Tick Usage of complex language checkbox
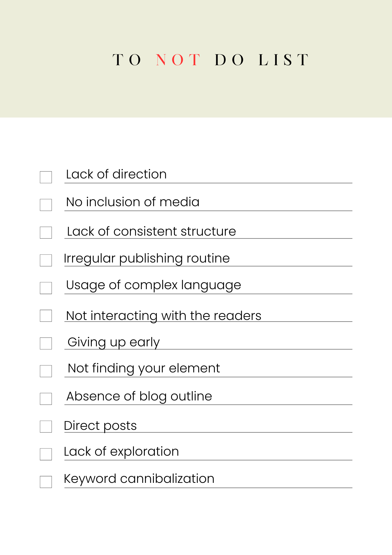 pos(46,288)
